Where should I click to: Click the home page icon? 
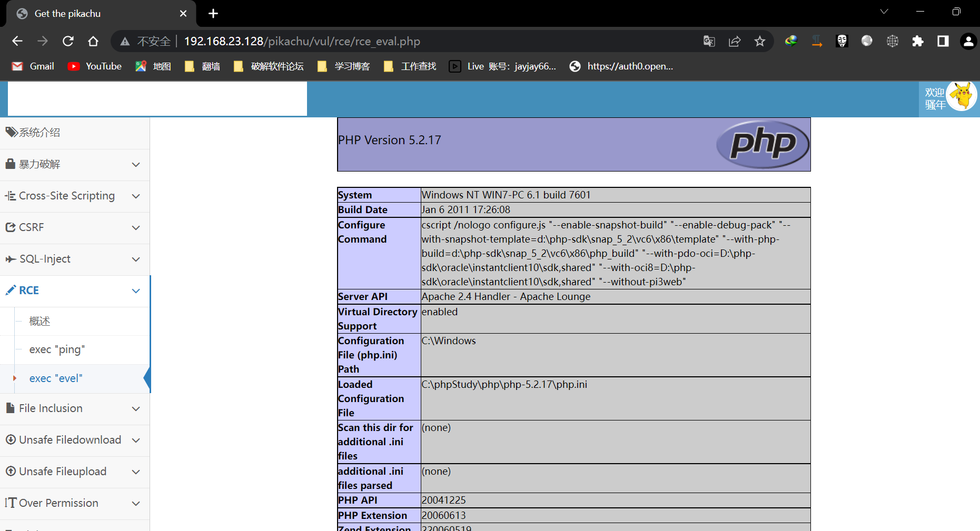tap(93, 41)
